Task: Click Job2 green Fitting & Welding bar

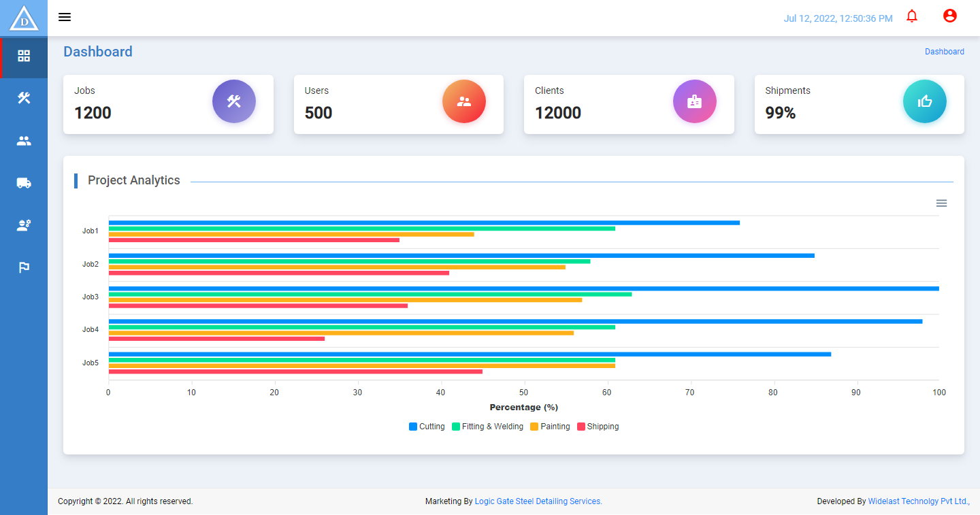Action: [350, 261]
